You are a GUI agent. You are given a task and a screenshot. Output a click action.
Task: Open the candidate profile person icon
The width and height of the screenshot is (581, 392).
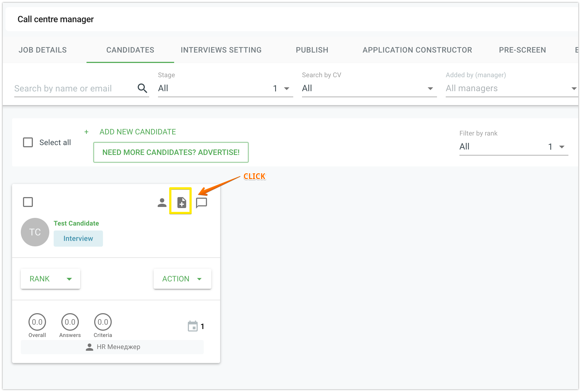pyautogui.click(x=162, y=203)
